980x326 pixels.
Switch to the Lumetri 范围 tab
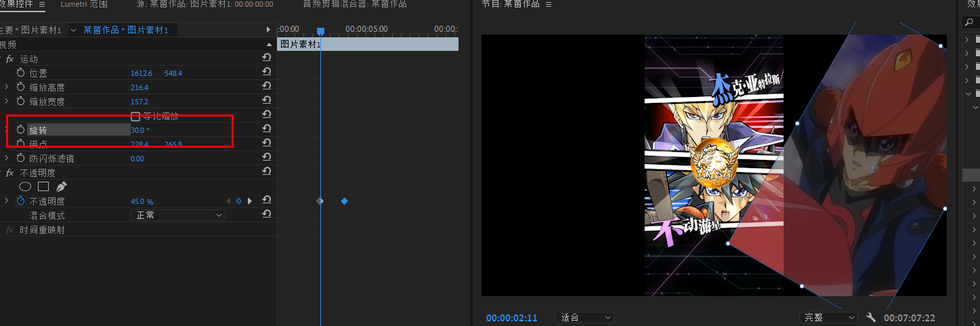[84, 4]
